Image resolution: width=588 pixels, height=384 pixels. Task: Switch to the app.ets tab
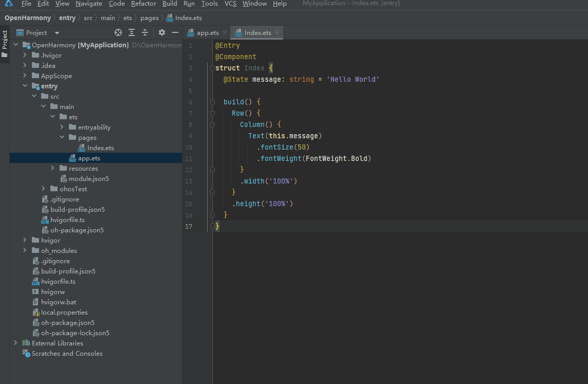[207, 32]
